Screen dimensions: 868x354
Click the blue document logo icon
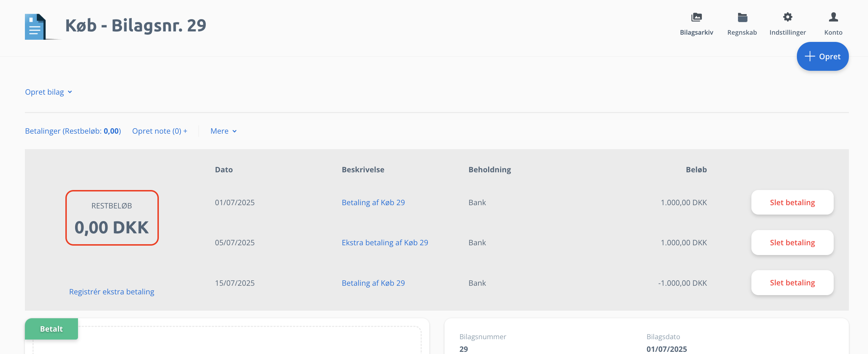tap(35, 26)
